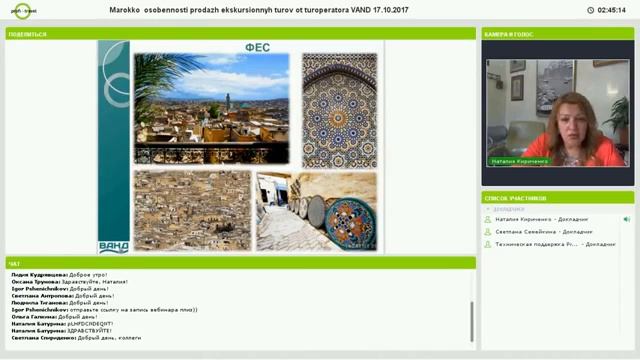The image size is (640, 360).
Task: Click the Fes city panorama photo
Action: 211,109
